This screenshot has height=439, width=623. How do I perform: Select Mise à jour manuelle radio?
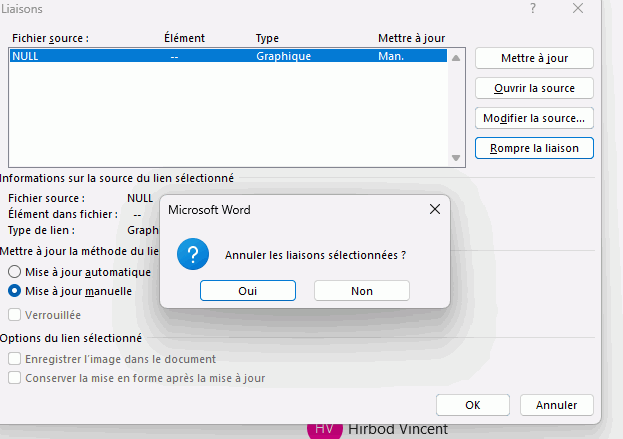pyautogui.click(x=14, y=291)
